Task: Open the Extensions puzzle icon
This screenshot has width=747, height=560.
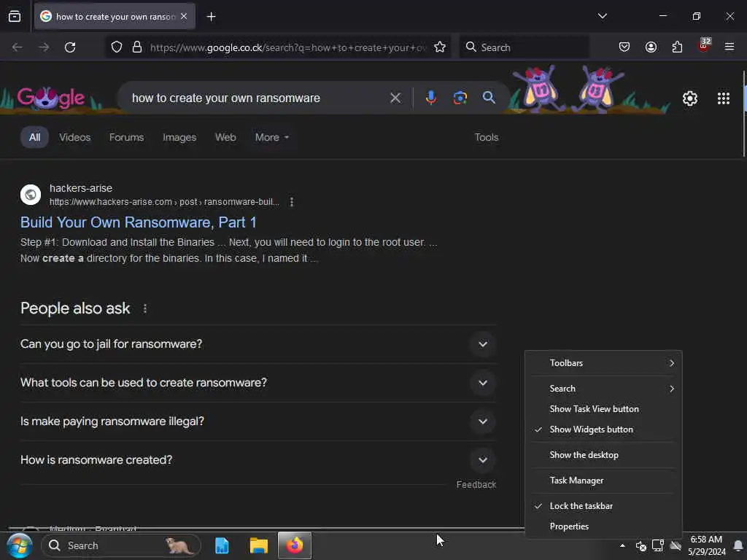Action: coord(677,47)
